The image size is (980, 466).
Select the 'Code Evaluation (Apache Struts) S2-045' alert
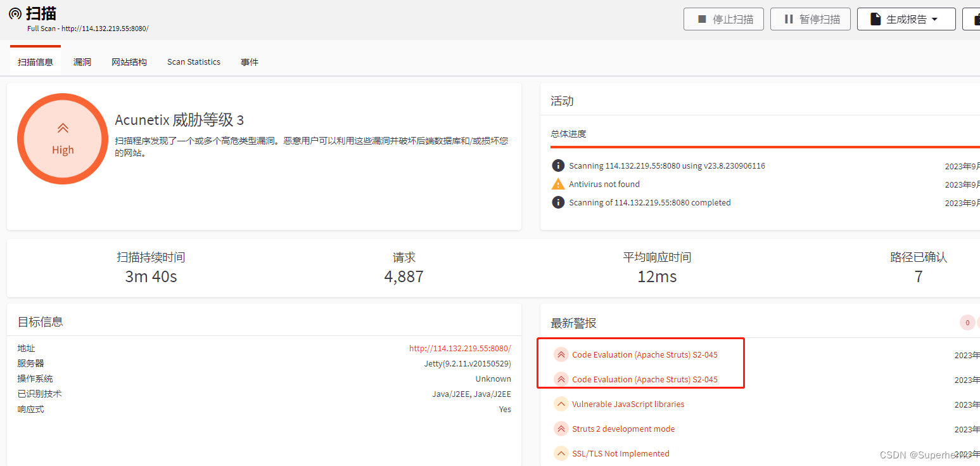coord(644,354)
